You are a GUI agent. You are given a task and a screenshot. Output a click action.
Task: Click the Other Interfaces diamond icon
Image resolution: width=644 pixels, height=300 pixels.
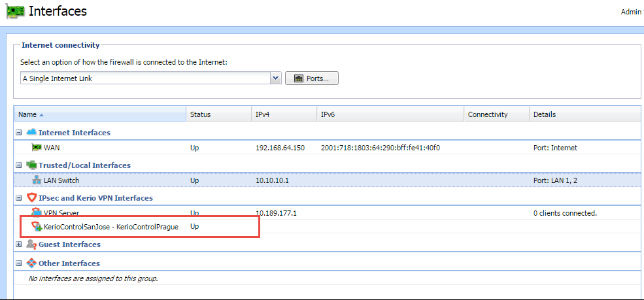(x=31, y=263)
